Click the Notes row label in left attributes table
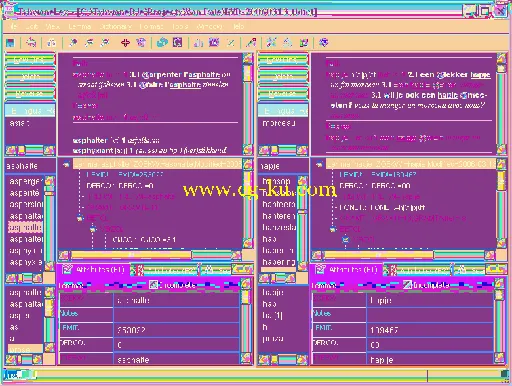The image size is (512, 386). click(86, 314)
